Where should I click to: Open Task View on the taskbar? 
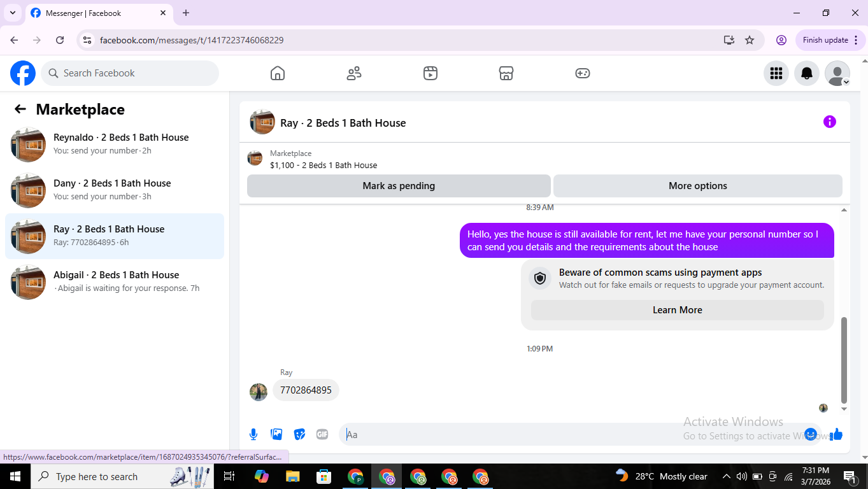coord(230,476)
